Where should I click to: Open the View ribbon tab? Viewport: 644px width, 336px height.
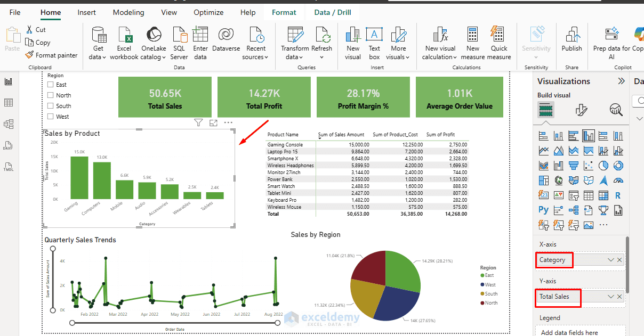[169, 12]
